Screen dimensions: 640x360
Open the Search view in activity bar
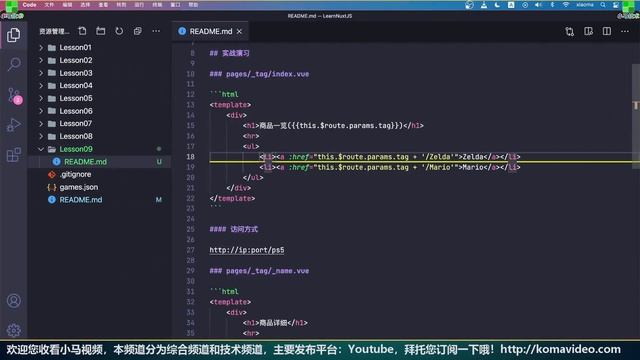pyautogui.click(x=14, y=64)
